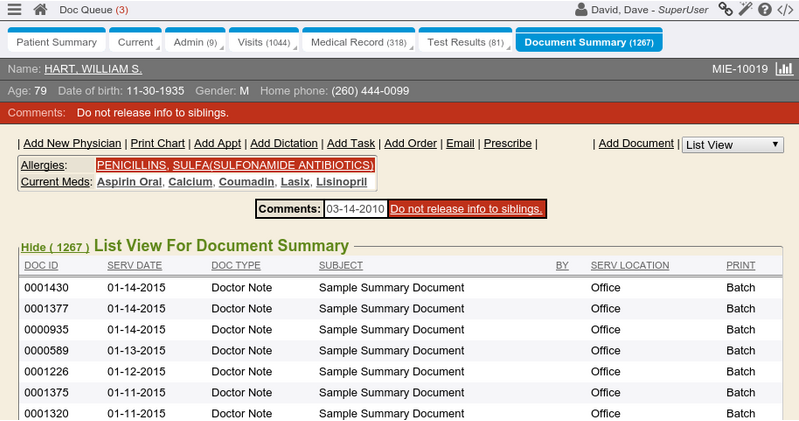799x421 pixels.
Task: Go to home via house icon
Action: tap(40, 10)
